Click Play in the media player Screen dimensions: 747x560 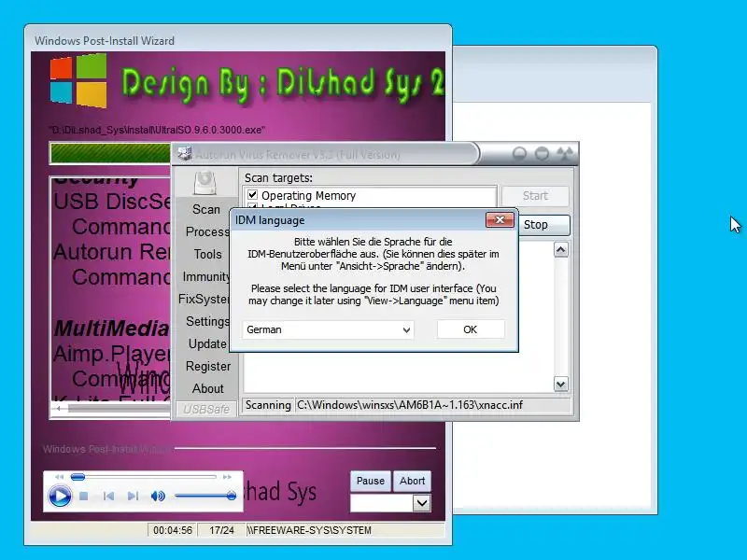coord(60,497)
